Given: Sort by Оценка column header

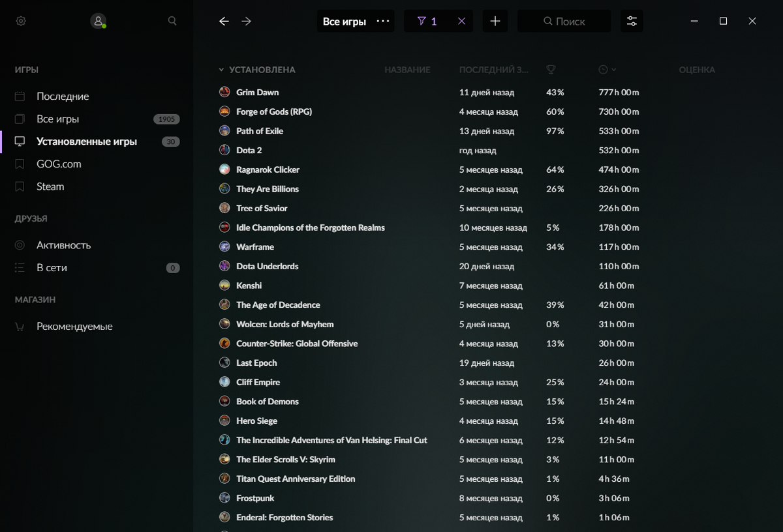Looking at the screenshot, I should [697, 70].
